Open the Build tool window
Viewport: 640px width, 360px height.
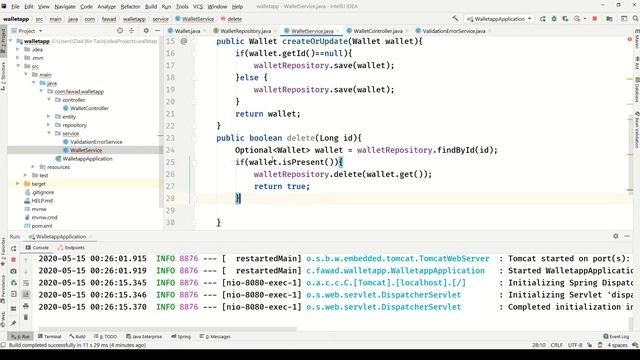click(x=78, y=336)
